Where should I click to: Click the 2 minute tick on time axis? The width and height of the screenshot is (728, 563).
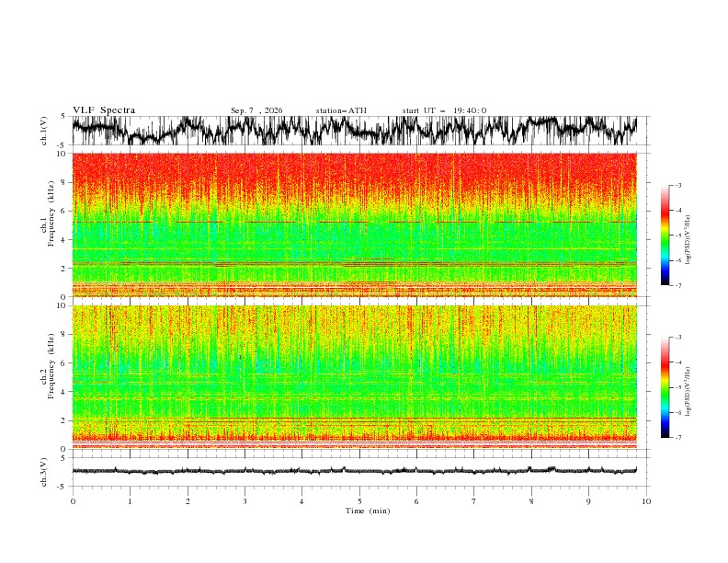click(188, 501)
